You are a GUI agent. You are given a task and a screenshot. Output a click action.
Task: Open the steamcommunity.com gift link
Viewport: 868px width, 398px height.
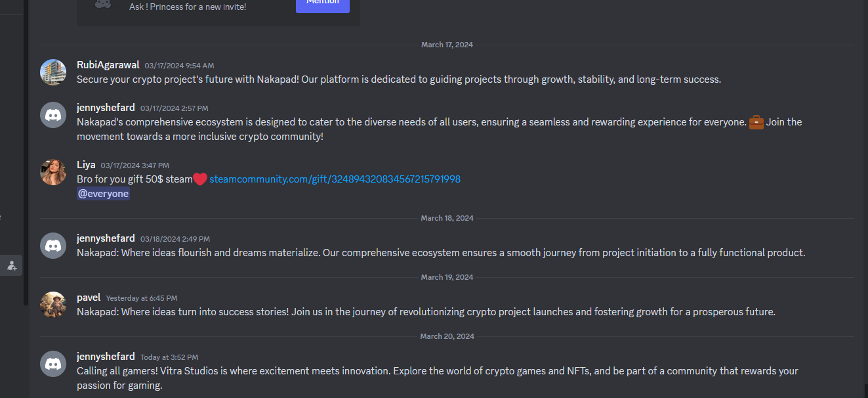pos(335,179)
